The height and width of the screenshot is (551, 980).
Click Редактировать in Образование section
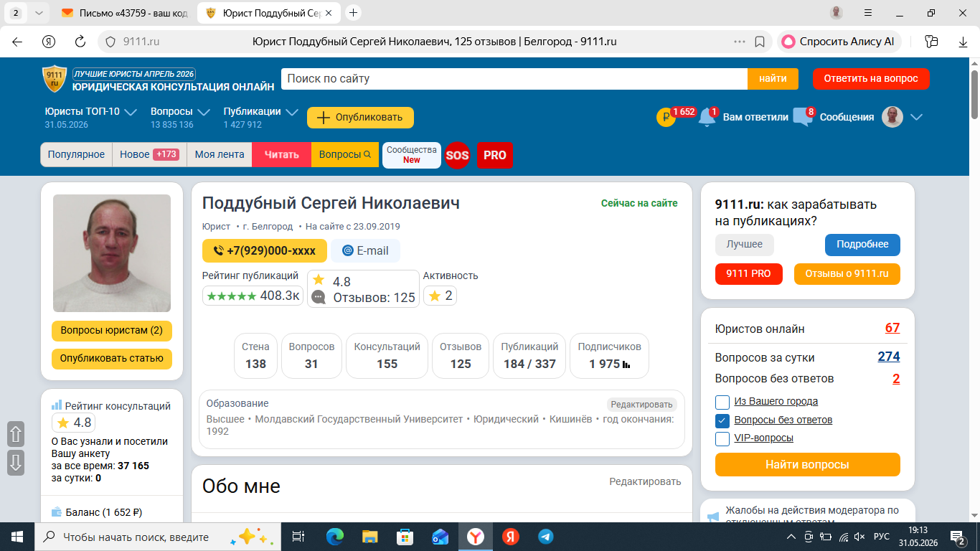point(642,404)
